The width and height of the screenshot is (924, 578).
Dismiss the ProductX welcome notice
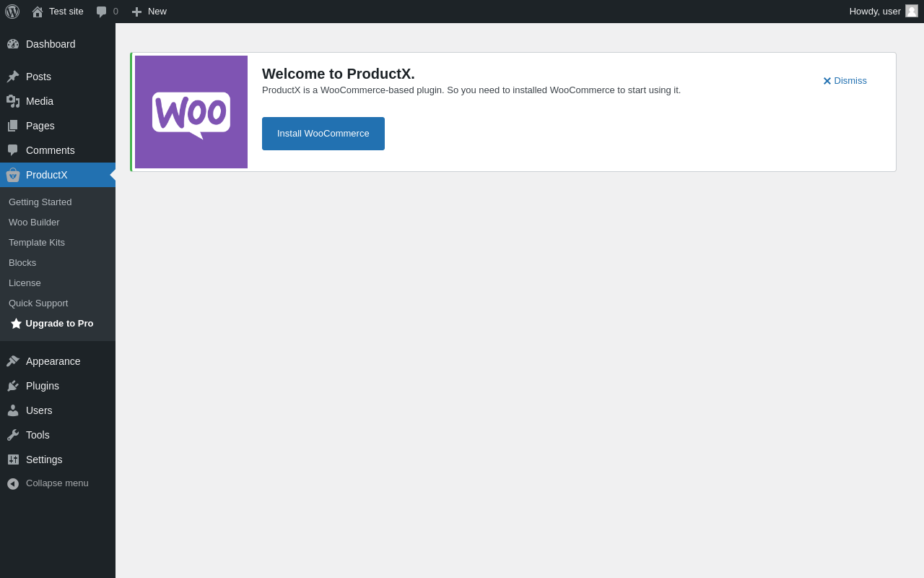click(845, 81)
